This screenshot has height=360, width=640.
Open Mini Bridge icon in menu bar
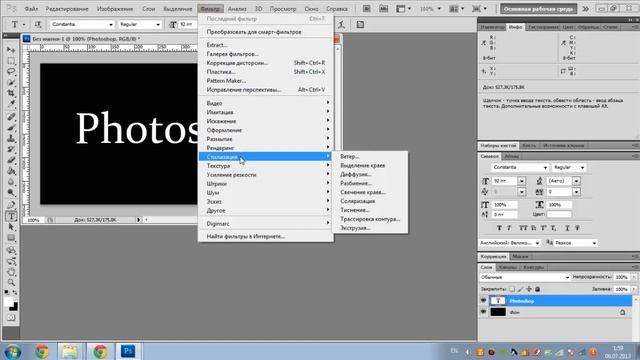coord(383,9)
